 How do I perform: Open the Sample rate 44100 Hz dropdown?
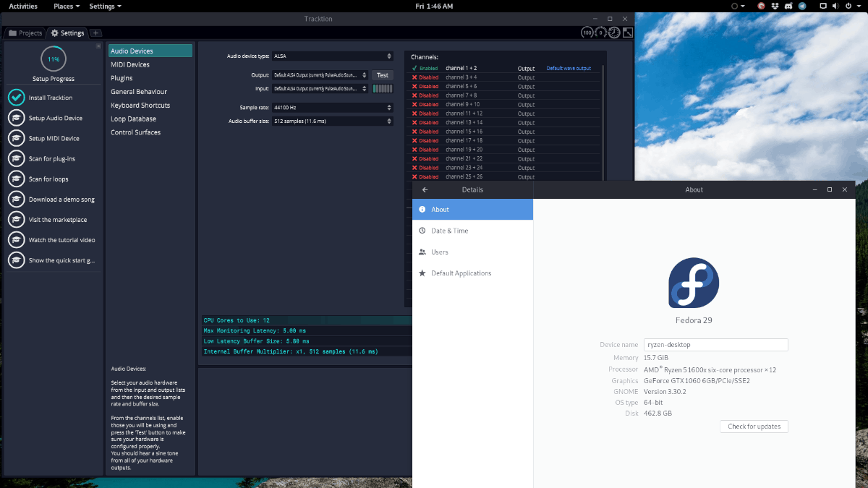point(333,108)
